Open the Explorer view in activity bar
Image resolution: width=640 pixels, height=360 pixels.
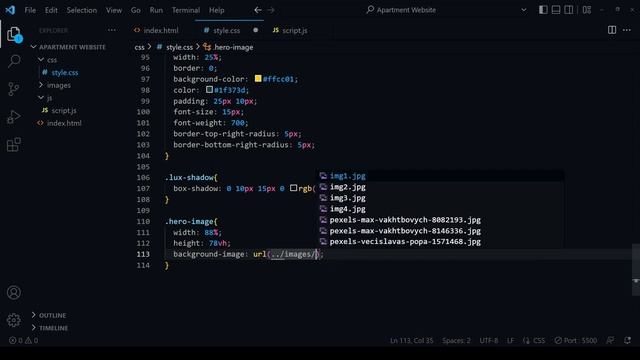(14, 34)
